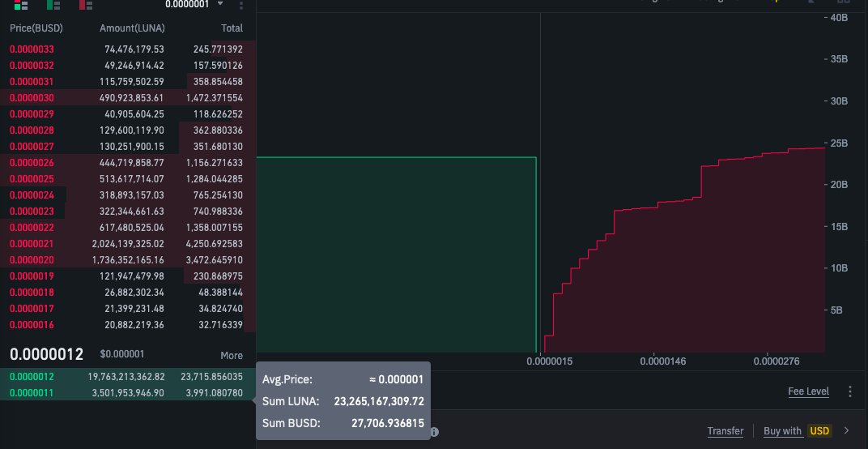Image resolution: width=868 pixels, height=449 pixels.
Task: Click amount 617,480,525.04
Action: pos(132,227)
